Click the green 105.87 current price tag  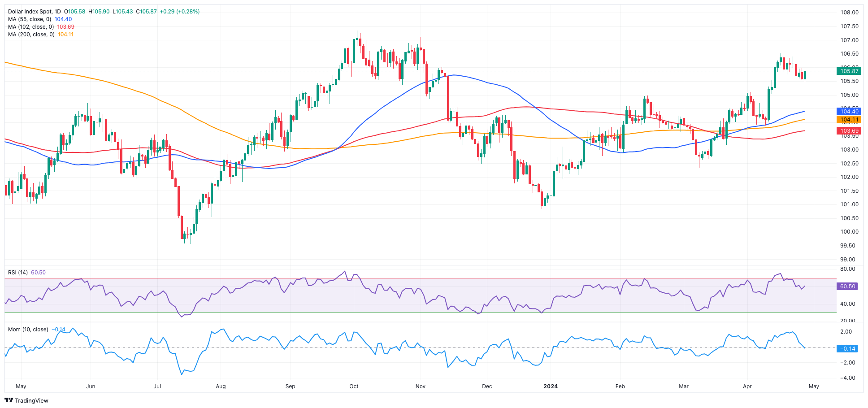(x=849, y=71)
